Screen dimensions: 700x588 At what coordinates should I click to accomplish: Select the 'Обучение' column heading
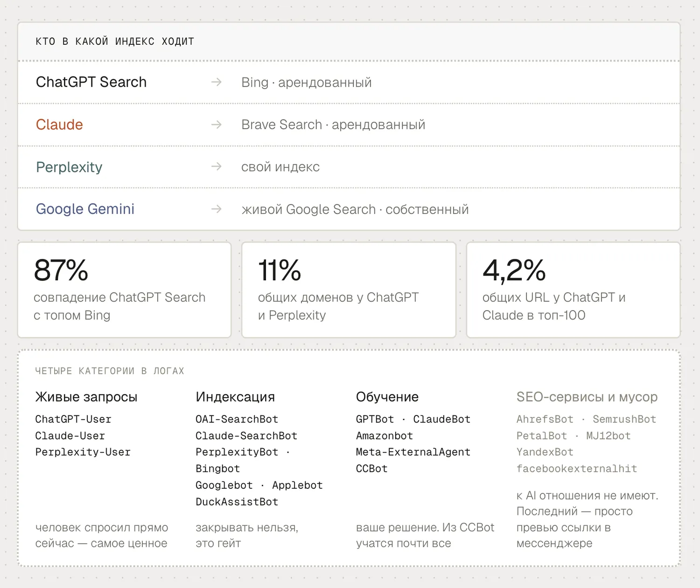point(387,397)
